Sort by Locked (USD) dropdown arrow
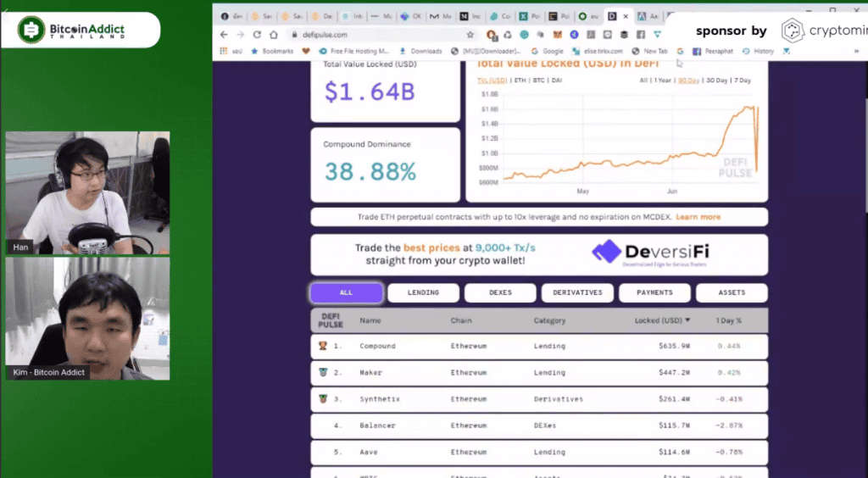This screenshot has width=868, height=478. click(687, 320)
